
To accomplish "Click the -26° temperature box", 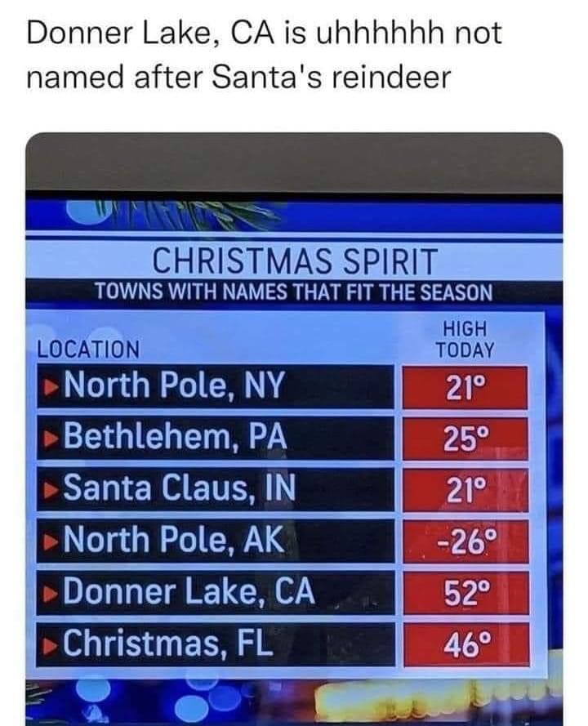I will (x=465, y=541).
